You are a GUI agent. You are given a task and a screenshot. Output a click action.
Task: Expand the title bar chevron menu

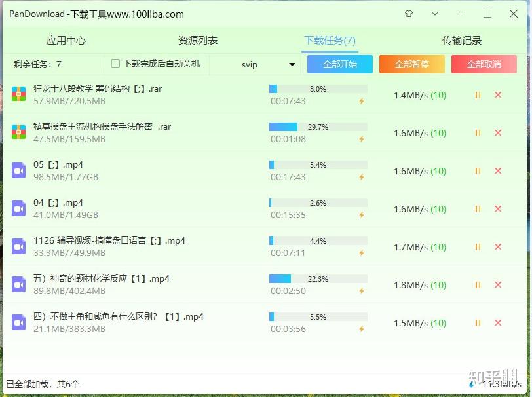(x=434, y=13)
